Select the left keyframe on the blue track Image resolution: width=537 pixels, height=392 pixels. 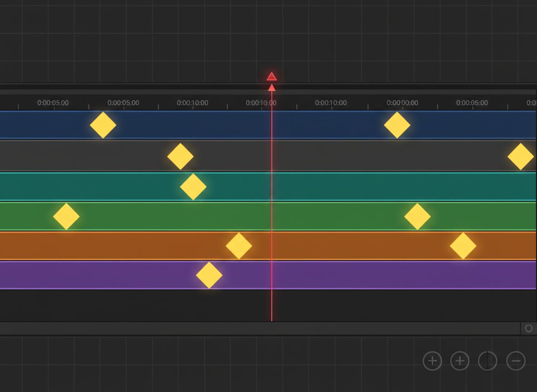coord(103,125)
